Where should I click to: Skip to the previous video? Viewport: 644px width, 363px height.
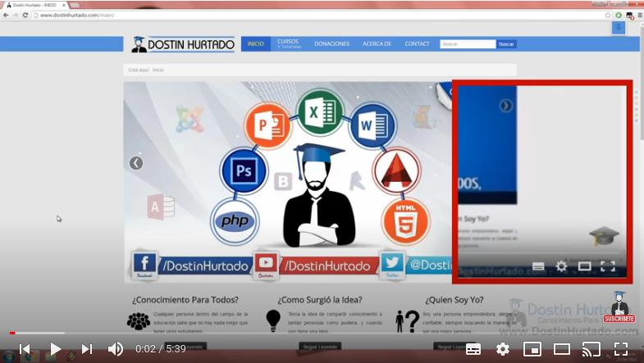click(25, 349)
